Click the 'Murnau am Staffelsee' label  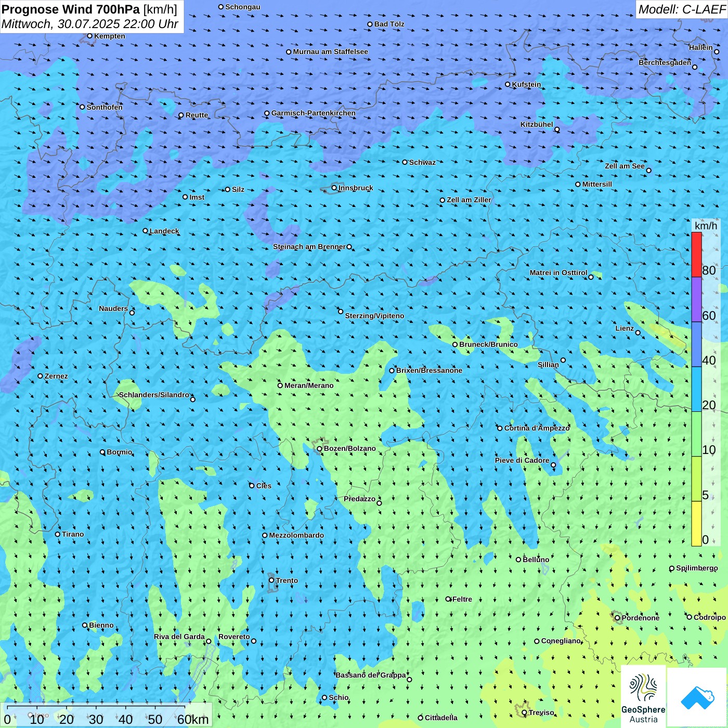click(331, 51)
